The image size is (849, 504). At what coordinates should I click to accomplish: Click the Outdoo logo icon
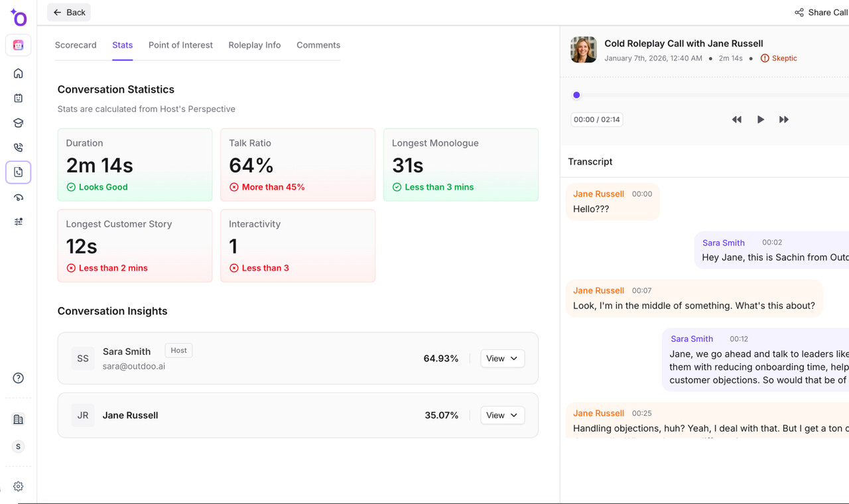coord(19,17)
